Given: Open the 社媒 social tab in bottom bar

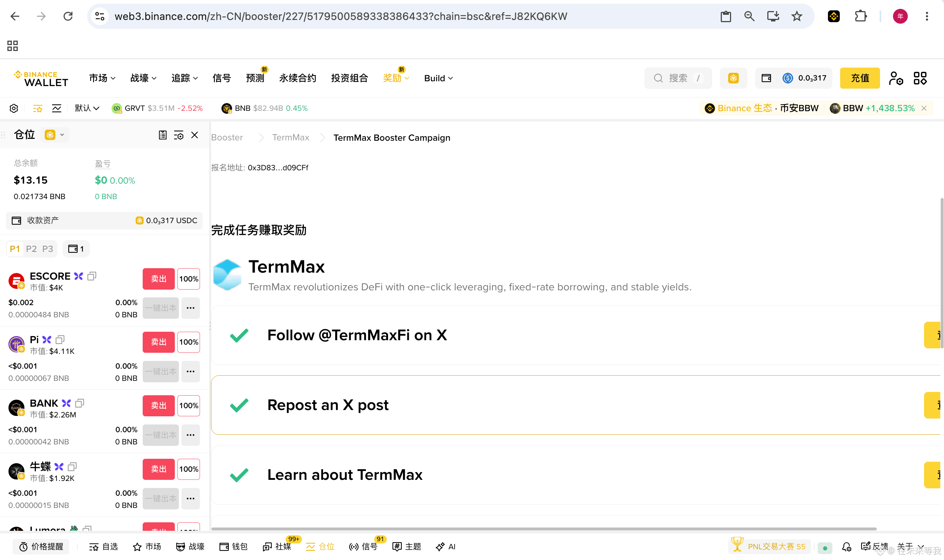Looking at the screenshot, I should tap(277, 547).
